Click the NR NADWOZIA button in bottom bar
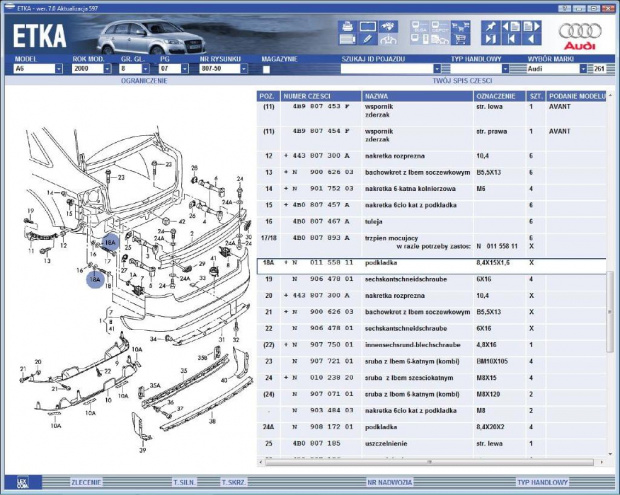 pyautogui.click(x=389, y=482)
